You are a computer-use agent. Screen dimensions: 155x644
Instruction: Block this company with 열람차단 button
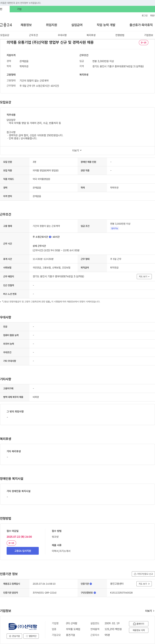point(31,636)
